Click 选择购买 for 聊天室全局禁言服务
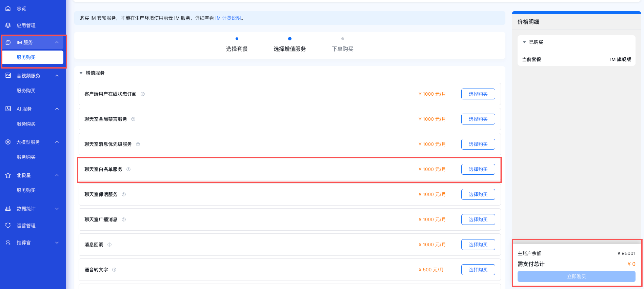 (x=478, y=119)
